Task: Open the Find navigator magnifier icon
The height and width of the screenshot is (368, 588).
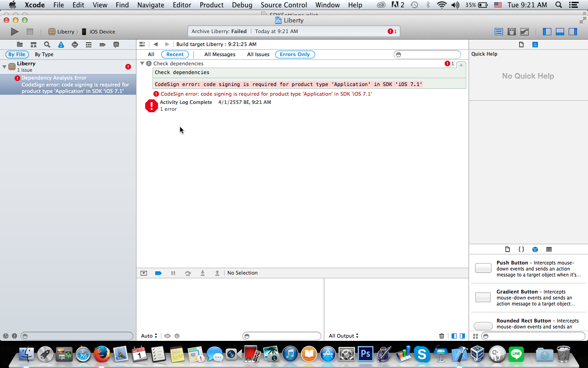Action: pyautogui.click(x=47, y=45)
